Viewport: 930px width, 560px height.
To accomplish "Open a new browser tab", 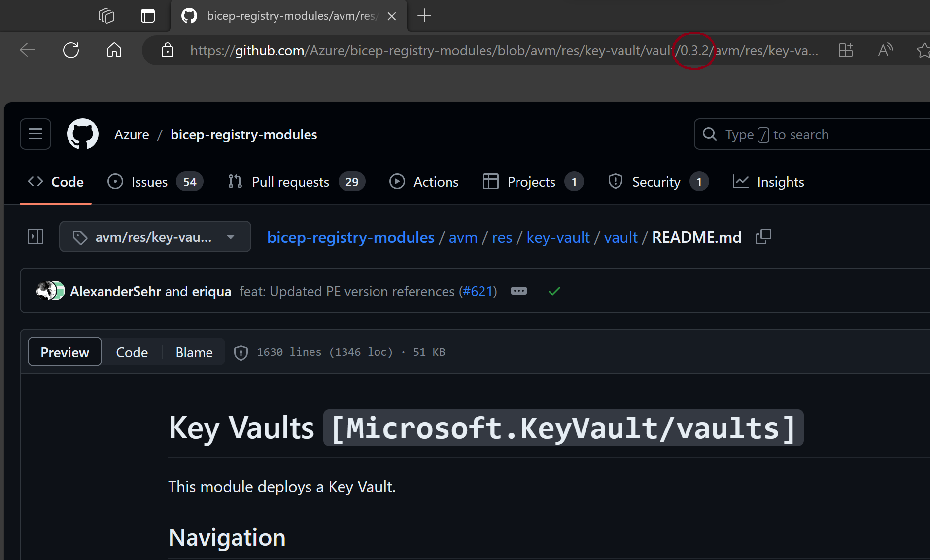I will [424, 16].
